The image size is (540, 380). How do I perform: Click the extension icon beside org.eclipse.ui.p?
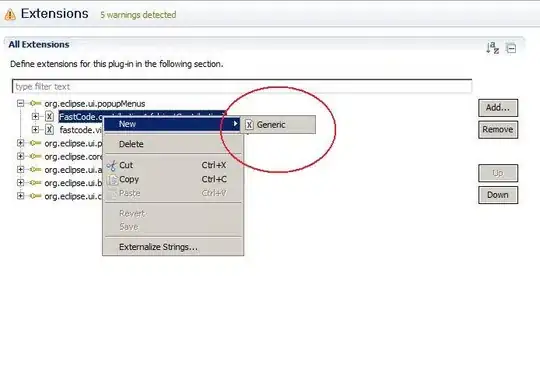[35, 143]
